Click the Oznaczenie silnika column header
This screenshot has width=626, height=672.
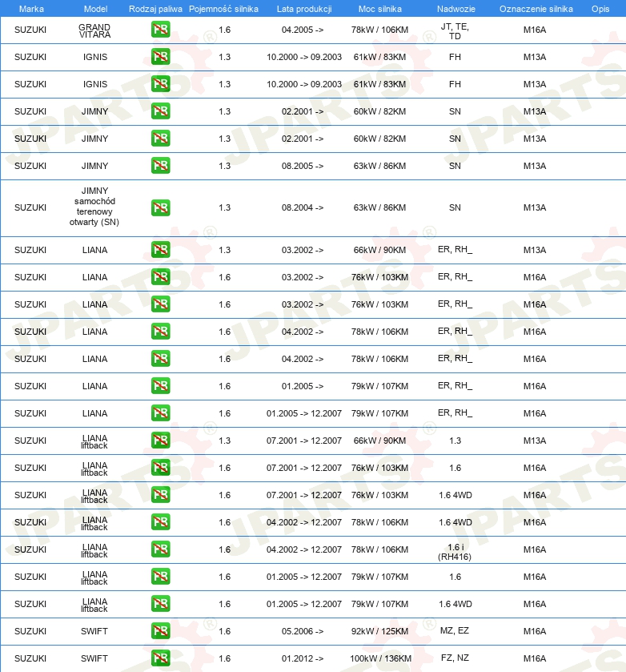click(536, 9)
